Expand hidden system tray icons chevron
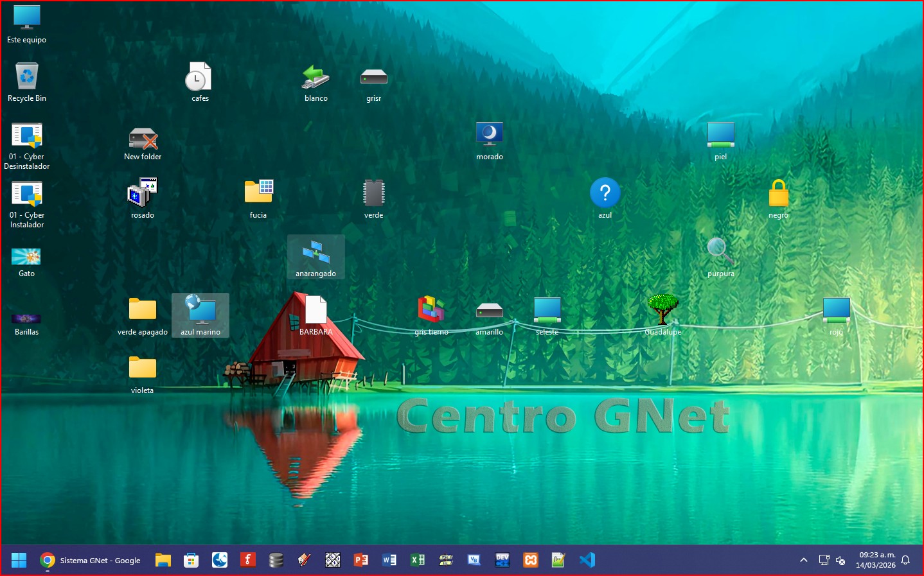Viewport: 924px width, 576px height. [x=803, y=560]
